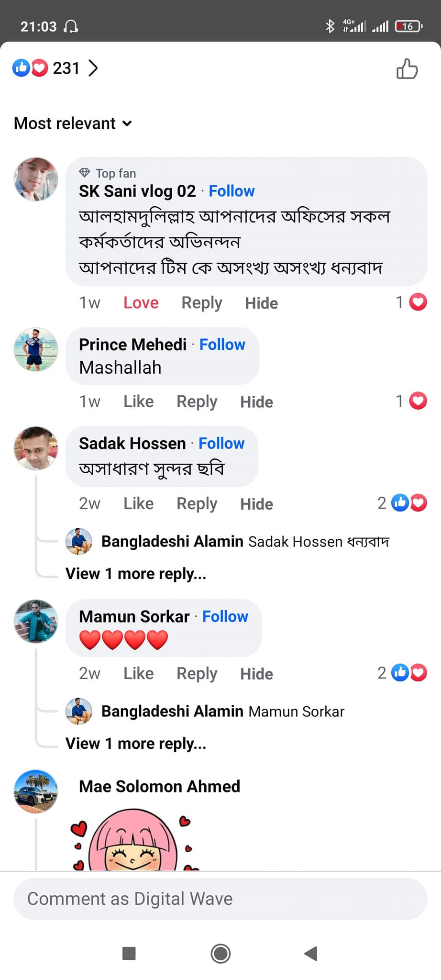
Task: Expand more replies under Sadak Hossen's comment
Action: (136, 573)
